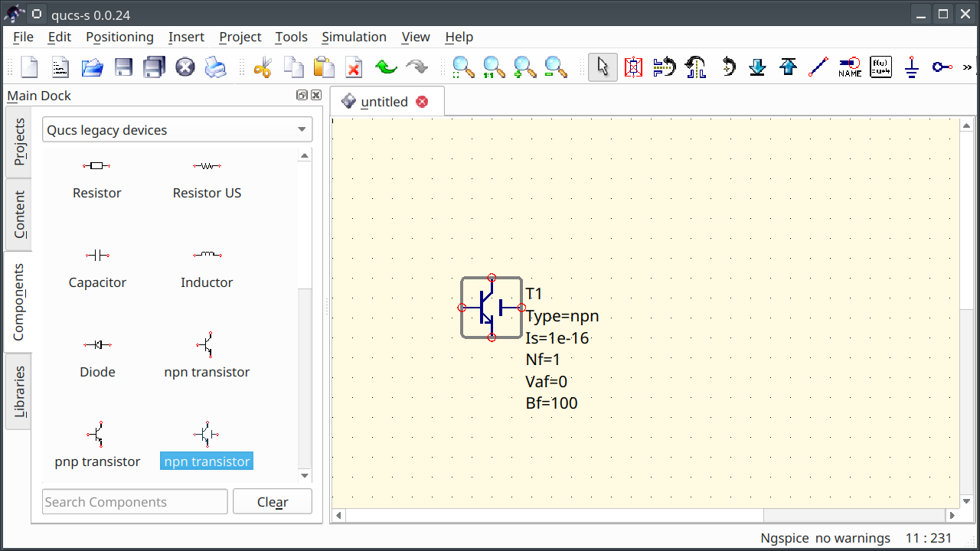The height and width of the screenshot is (551, 980).
Task: Click the Search Components input field
Action: click(x=134, y=501)
